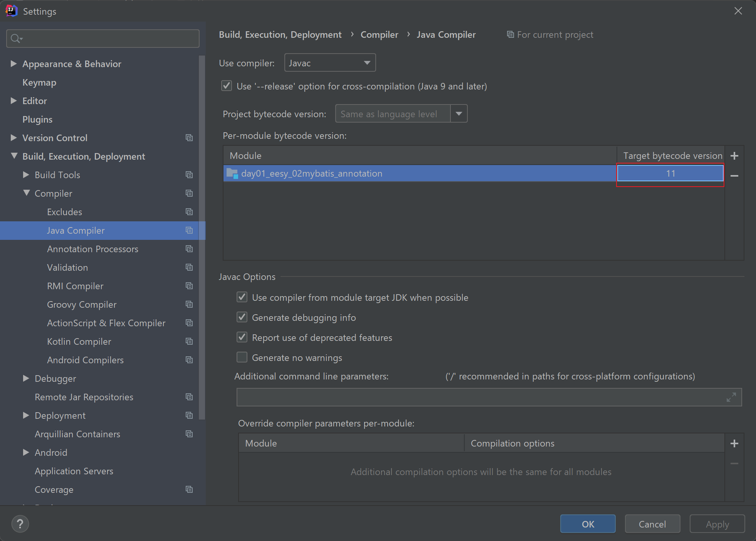Click the OK button
Viewport: 756px width, 541px height.
588,524
